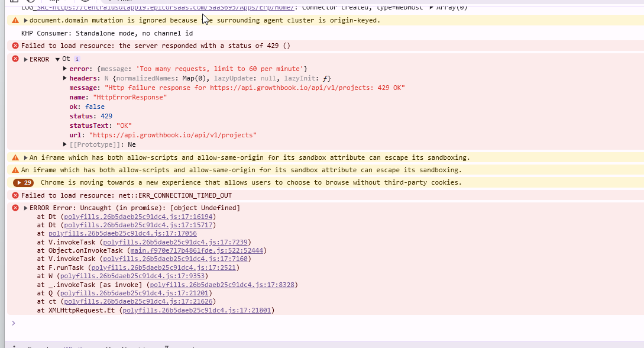Click the info icon next to Ot
Viewport: 644px width, 348px height.
pos(77,59)
